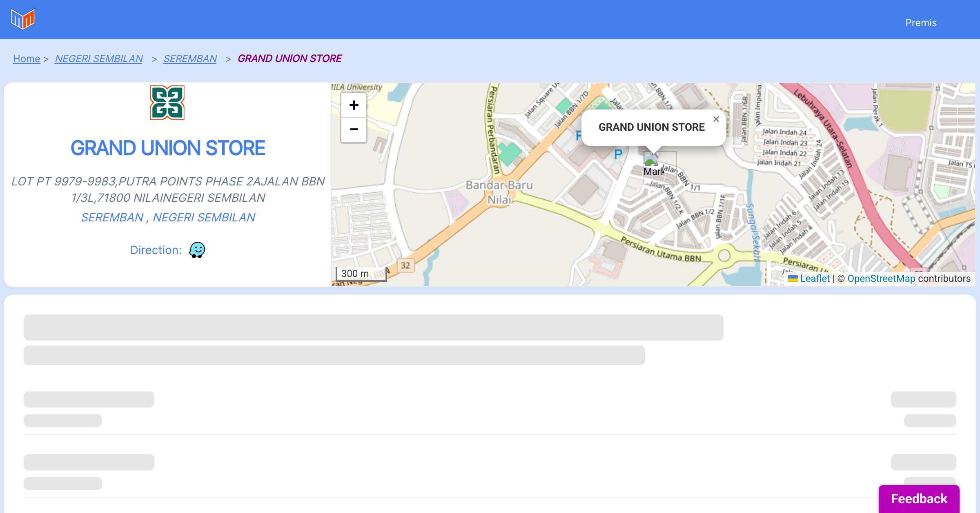
Task: Select SEREMBAN link below the address
Action: click(x=112, y=217)
